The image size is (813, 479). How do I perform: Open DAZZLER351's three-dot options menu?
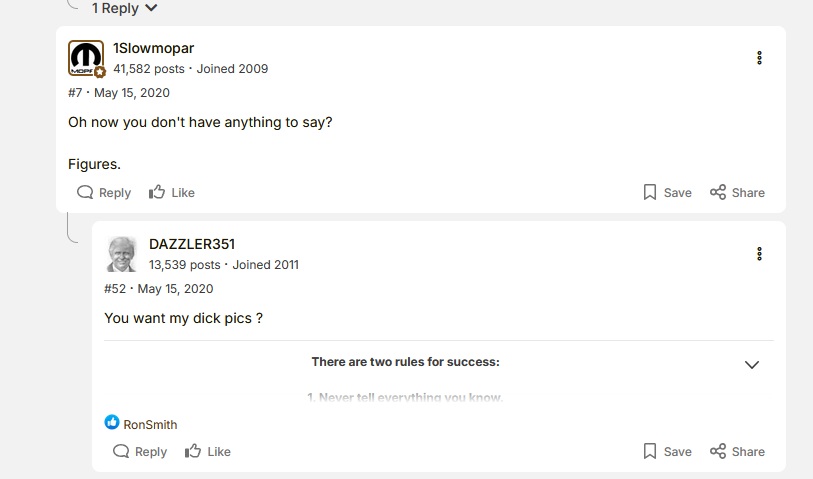pos(759,254)
